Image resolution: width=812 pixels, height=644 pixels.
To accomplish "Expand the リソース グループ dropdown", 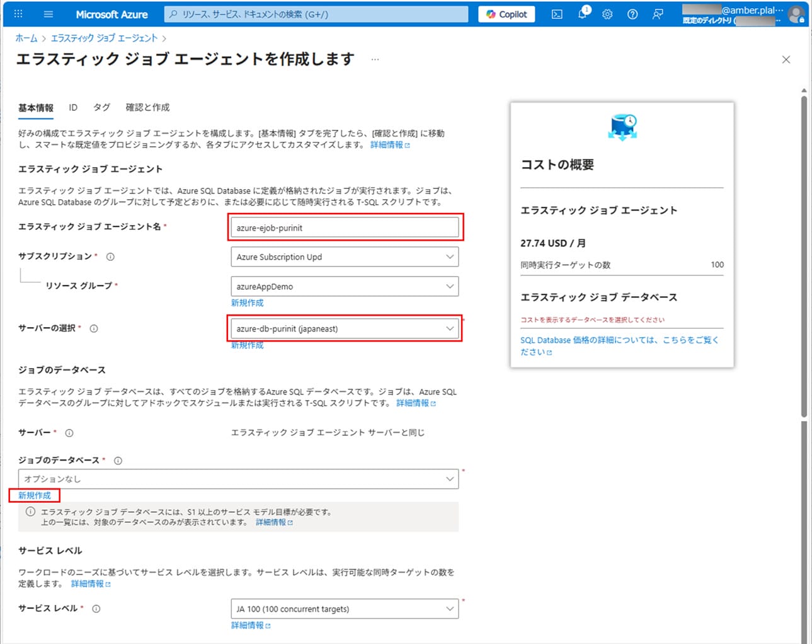I will [345, 287].
